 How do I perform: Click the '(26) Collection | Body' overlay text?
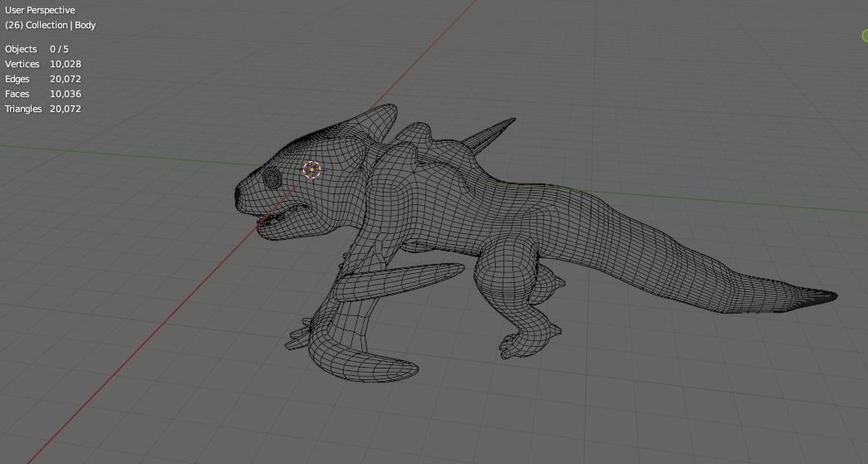point(51,25)
